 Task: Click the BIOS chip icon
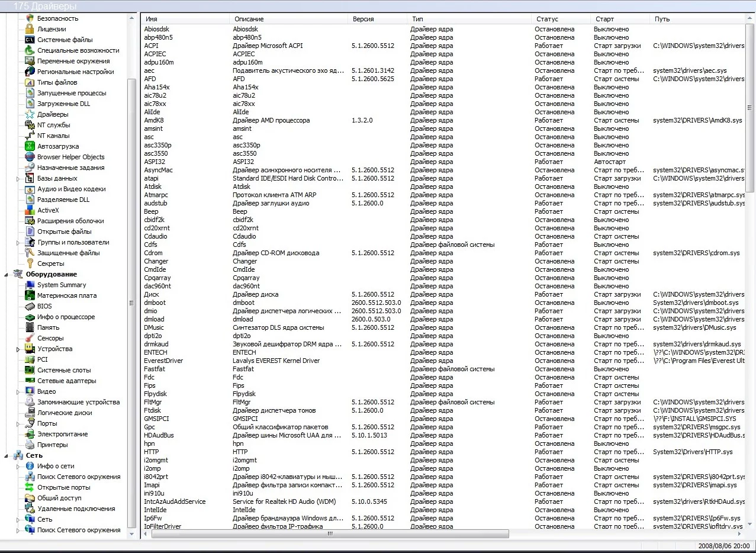tap(30, 306)
